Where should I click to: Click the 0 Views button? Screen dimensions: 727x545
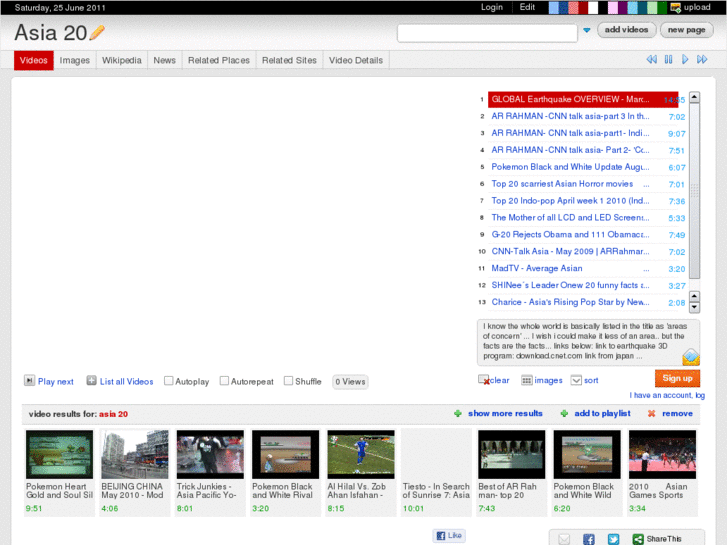350,381
